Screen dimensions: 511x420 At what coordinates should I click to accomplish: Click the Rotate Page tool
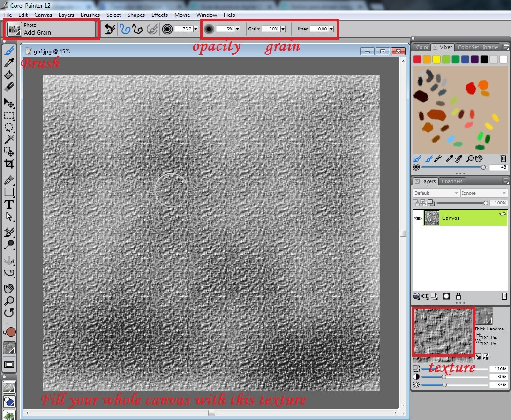9,313
